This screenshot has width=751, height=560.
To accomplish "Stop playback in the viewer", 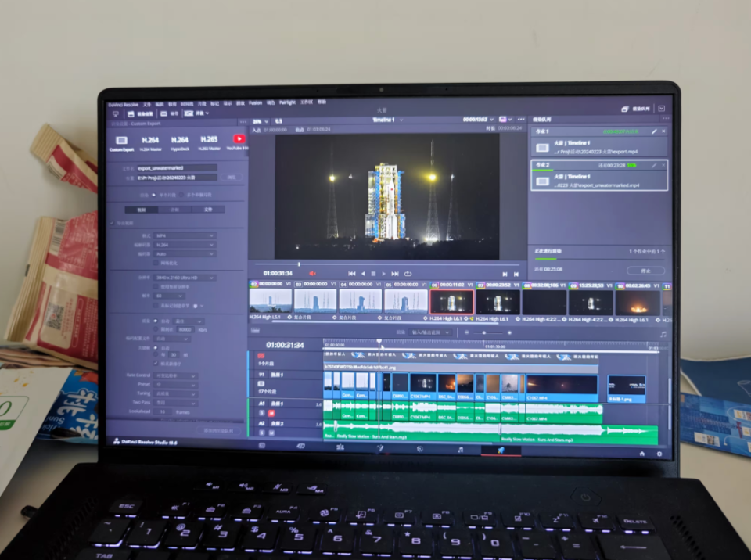I will (374, 274).
